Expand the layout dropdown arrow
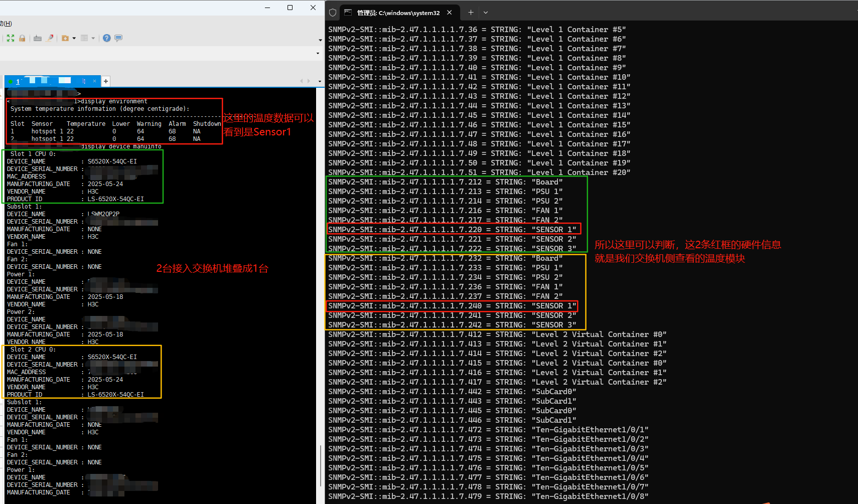Image resolution: width=858 pixels, height=504 pixels. tap(93, 38)
